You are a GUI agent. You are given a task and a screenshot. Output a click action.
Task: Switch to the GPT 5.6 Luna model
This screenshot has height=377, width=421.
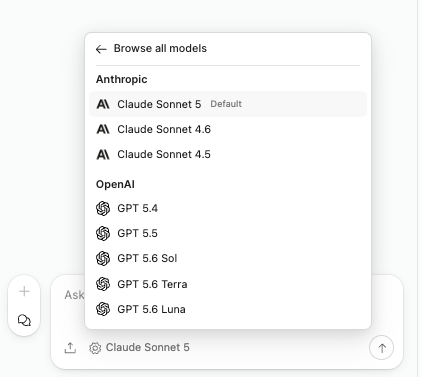pos(228,309)
